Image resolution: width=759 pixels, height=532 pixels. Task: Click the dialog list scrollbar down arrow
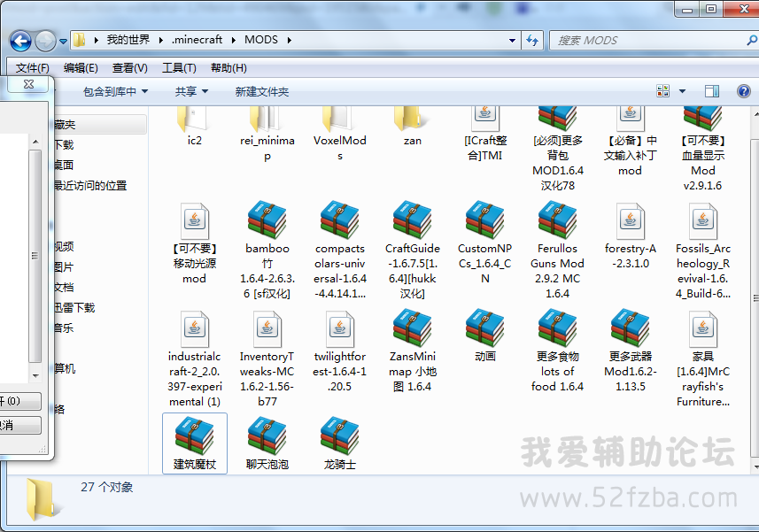35,376
